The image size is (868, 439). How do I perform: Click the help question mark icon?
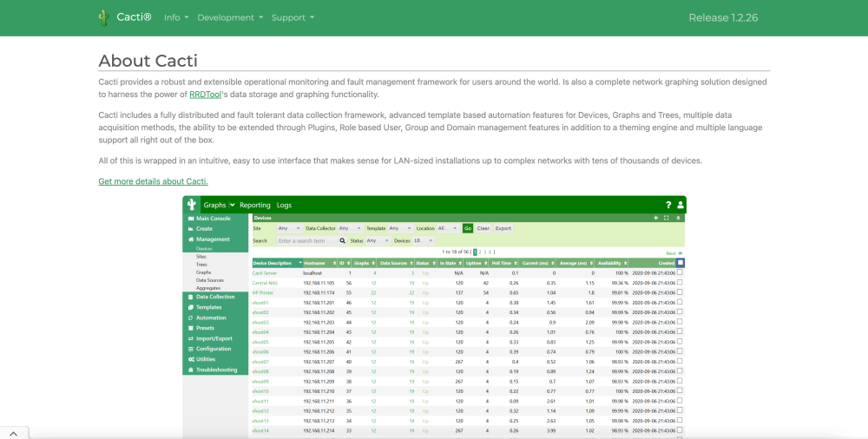tap(667, 205)
